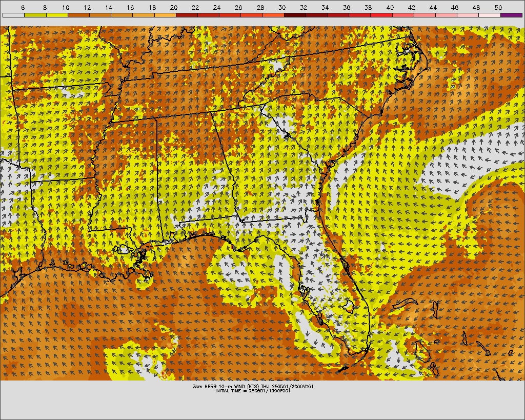Screen dimensions: 525x420
Task: Click the near-white swatch between 48 and 50
Action: [x=490, y=15]
